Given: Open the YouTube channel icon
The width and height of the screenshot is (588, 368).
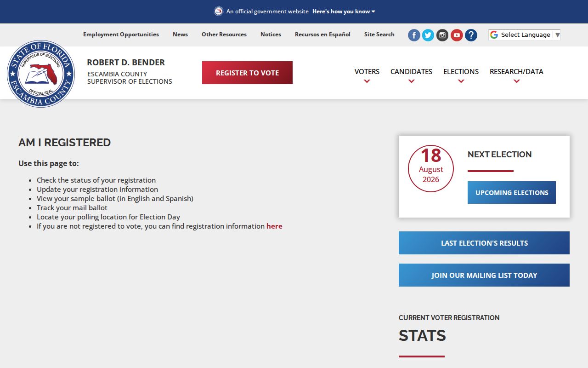Looking at the screenshot, I should pos(457,35).
